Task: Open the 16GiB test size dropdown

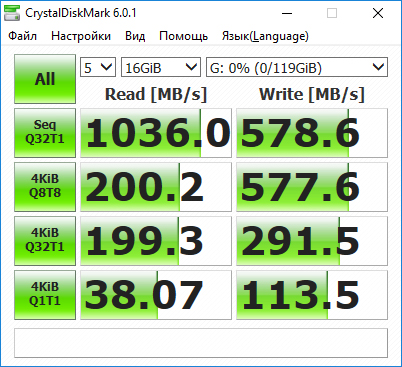Action: click(x=161, y=67)
